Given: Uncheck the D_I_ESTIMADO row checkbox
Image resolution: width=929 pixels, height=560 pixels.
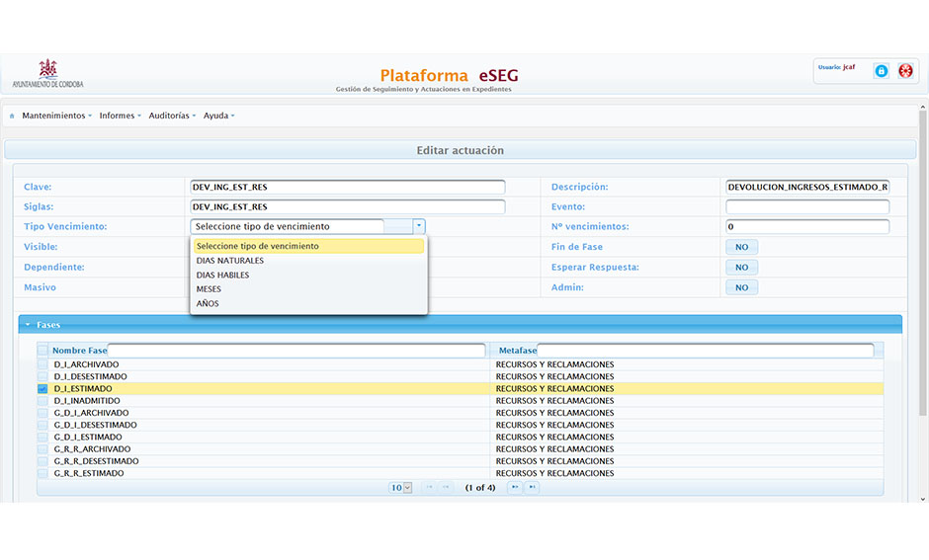Looking at the screenshot, I should point(42,389).
